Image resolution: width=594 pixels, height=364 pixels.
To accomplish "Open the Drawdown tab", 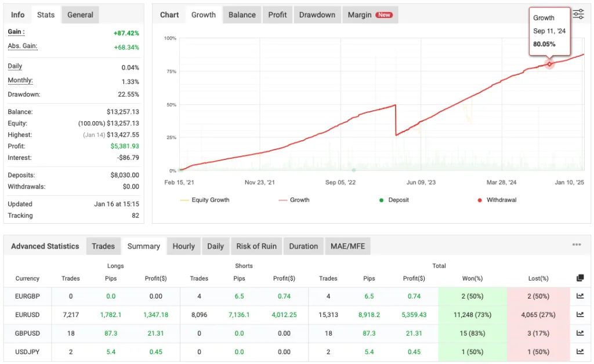I will (317, 14).
